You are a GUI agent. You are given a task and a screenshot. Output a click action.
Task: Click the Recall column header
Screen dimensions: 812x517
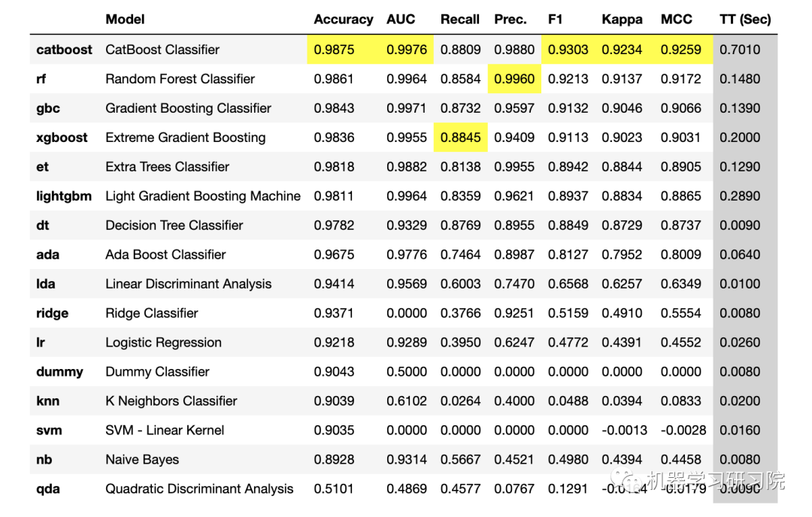point(460,19)
